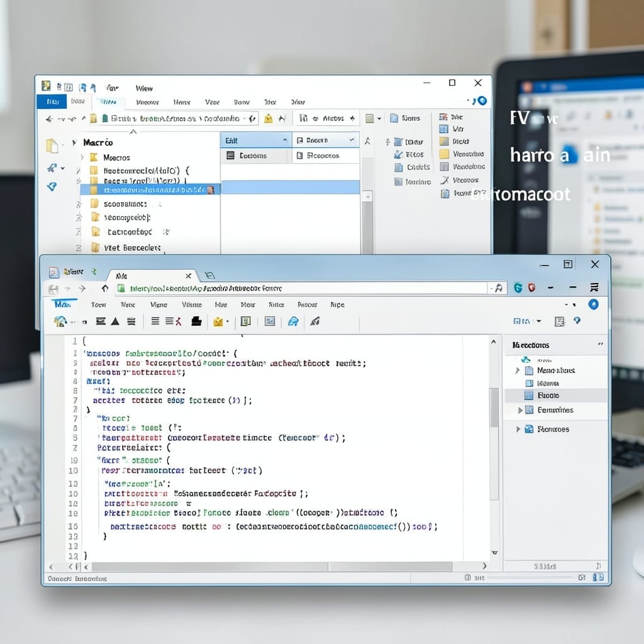Click the red shield extension icon in the lower window
644x644 pixels.
[x=532, y=288]
